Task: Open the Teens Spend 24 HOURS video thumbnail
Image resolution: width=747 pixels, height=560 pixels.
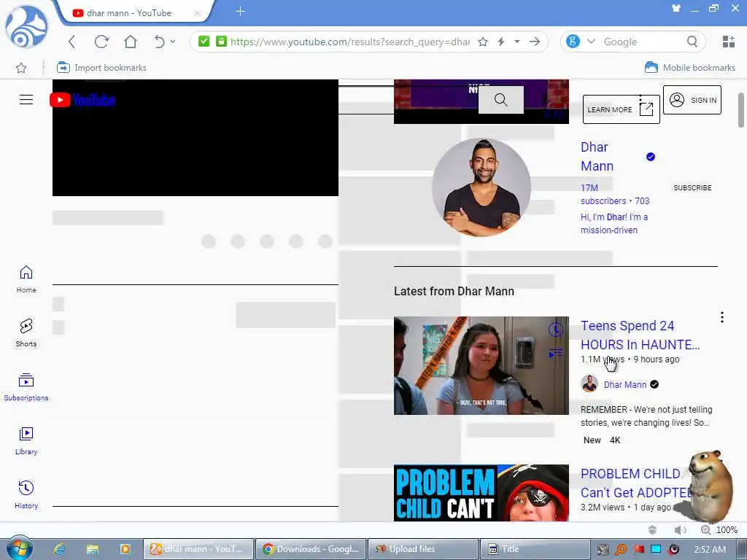Action: 481,366
